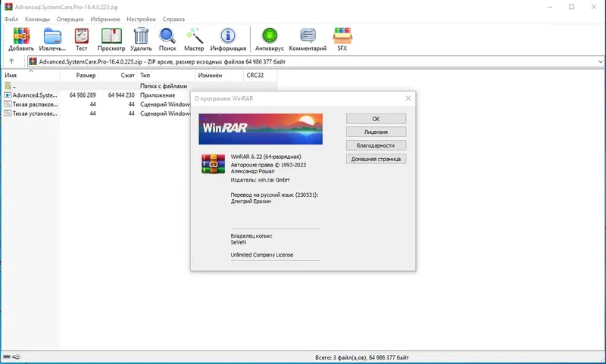The height and width of the screenshot is (364, 606).
Task: Sort by the Изменён column header
Action: (220, 75)
